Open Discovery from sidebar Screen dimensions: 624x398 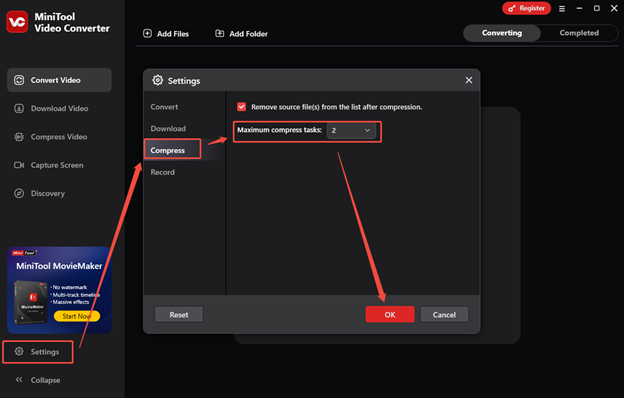pos(59,193)
